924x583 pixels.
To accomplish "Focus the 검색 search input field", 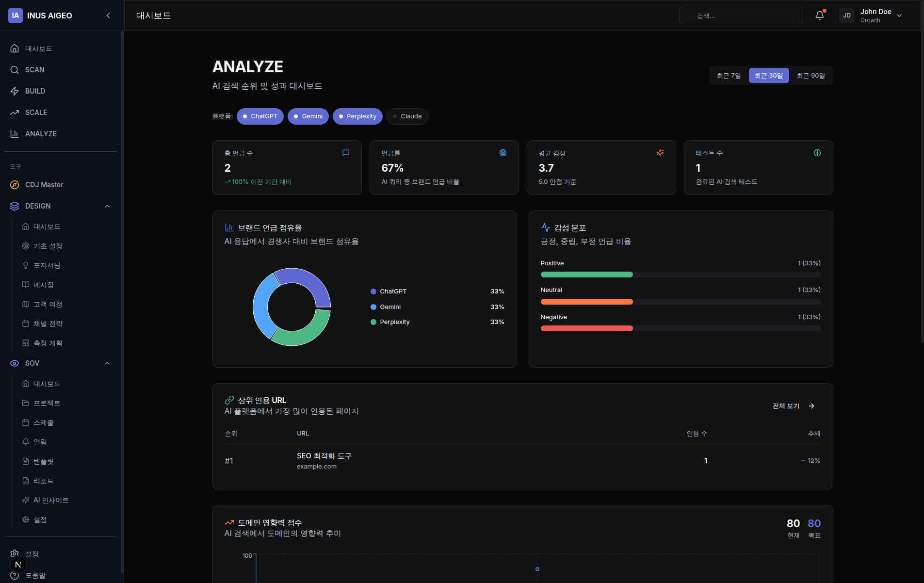I will 741,16.
